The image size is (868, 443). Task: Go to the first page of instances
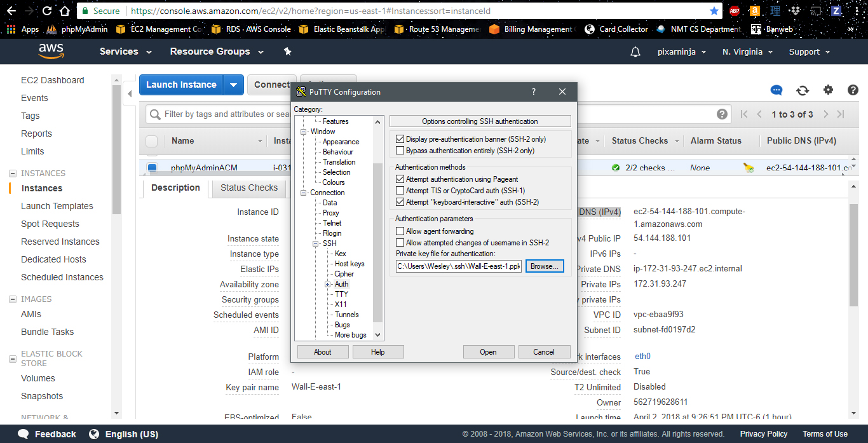click(x=744, y=114)
